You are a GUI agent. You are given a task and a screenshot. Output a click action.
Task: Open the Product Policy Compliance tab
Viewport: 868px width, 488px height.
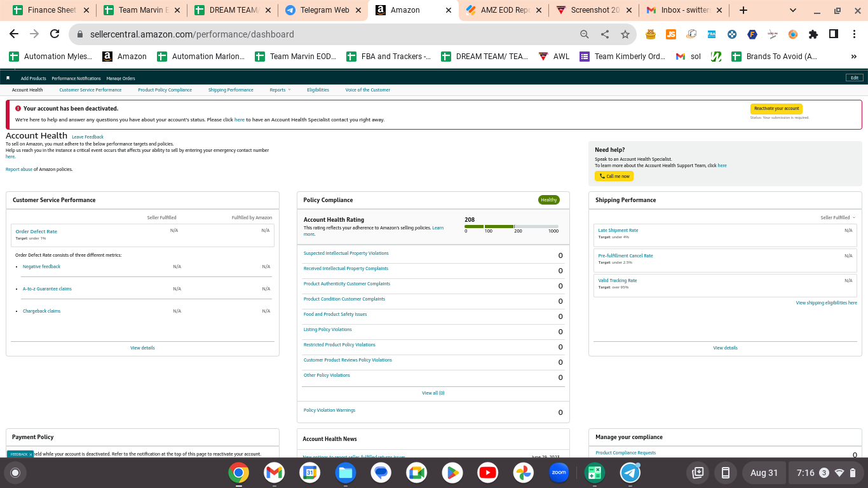tap(165, 90)
